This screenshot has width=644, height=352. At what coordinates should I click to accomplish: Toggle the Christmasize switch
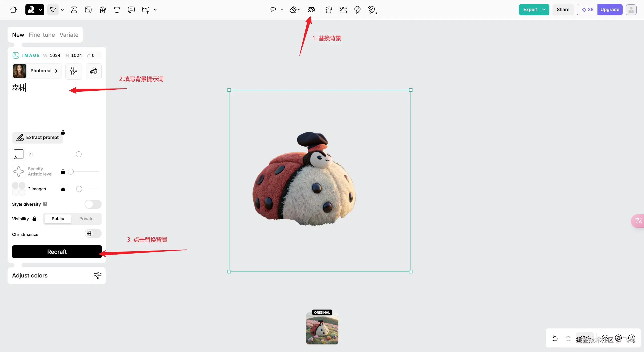pos(93,234)
